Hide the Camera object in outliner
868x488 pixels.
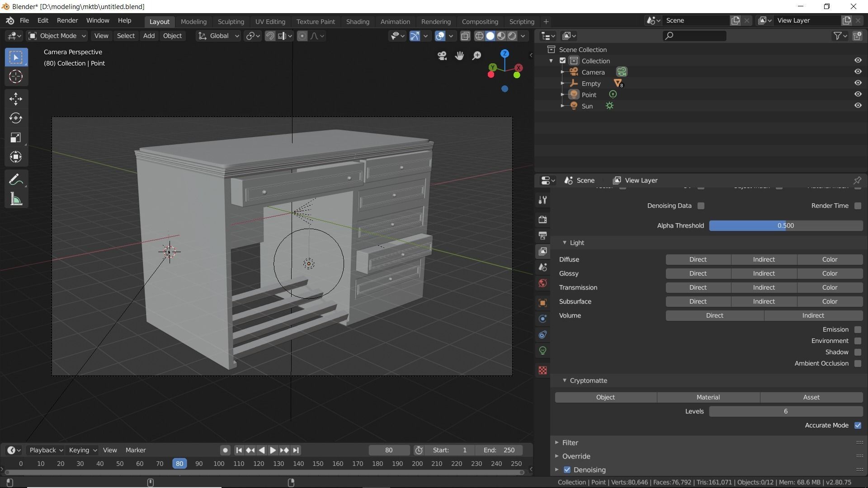tap(858, 72)
